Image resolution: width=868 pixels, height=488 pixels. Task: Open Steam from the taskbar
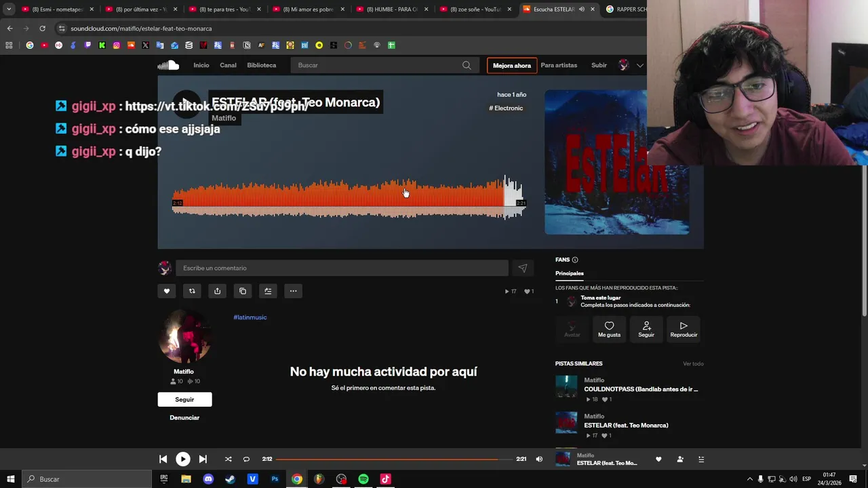pos(231,479)
